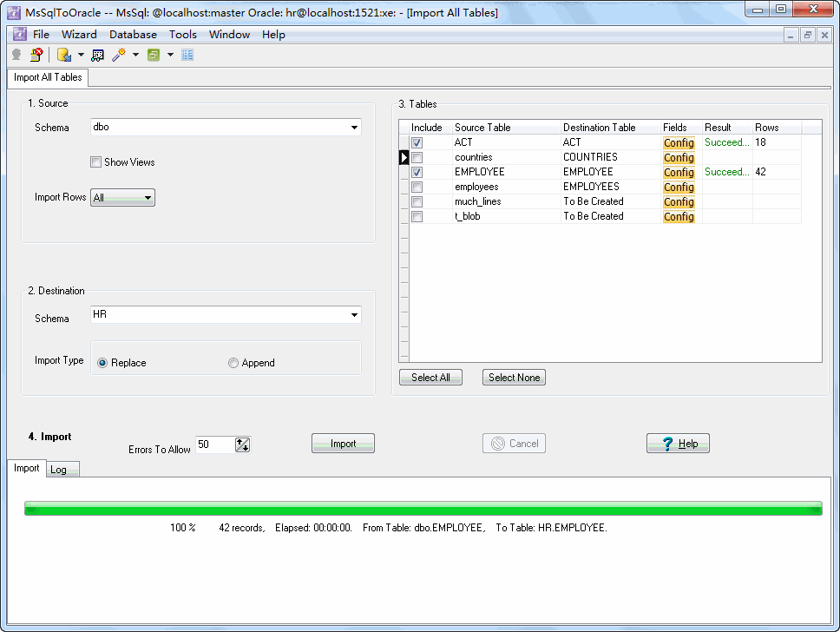Click the magic wand wizard icon
The height and width of the screenshot is (632, 840).
[x=118, y=55]
